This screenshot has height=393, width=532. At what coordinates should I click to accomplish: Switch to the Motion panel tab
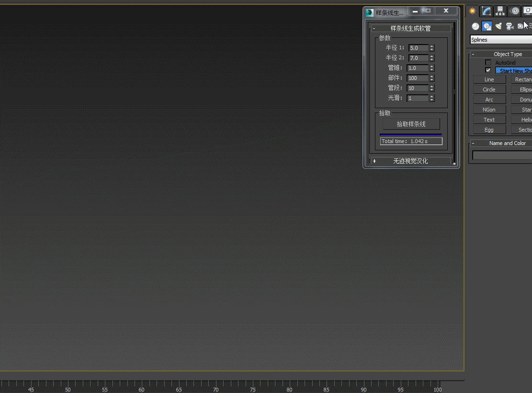pos(515,11)
